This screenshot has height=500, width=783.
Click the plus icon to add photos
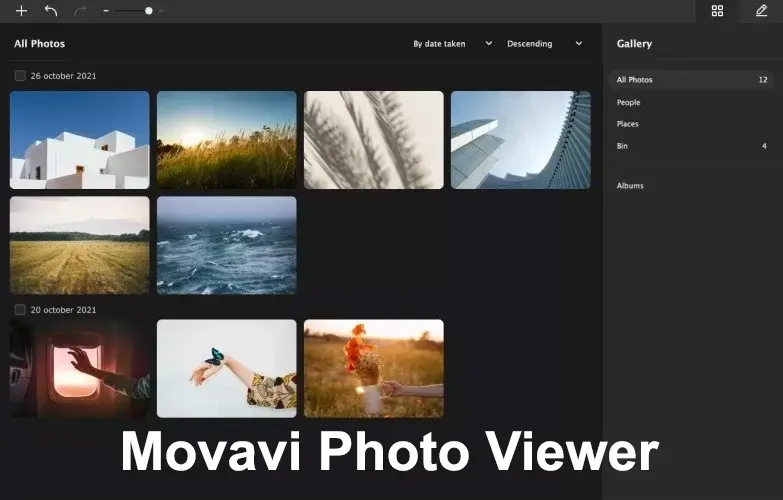coord(21,11)
